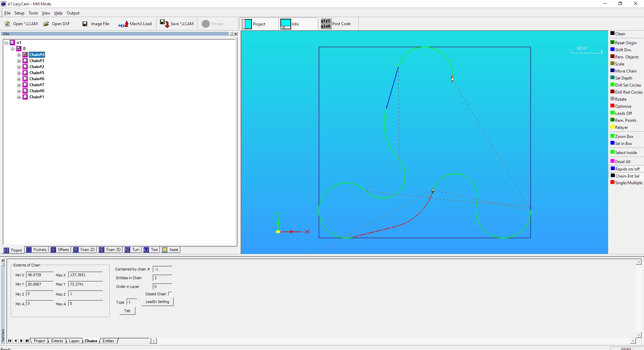Open the Tools menu
This screenshot has width=644, height=350.
pyautogui.click(x=33, y=13)
